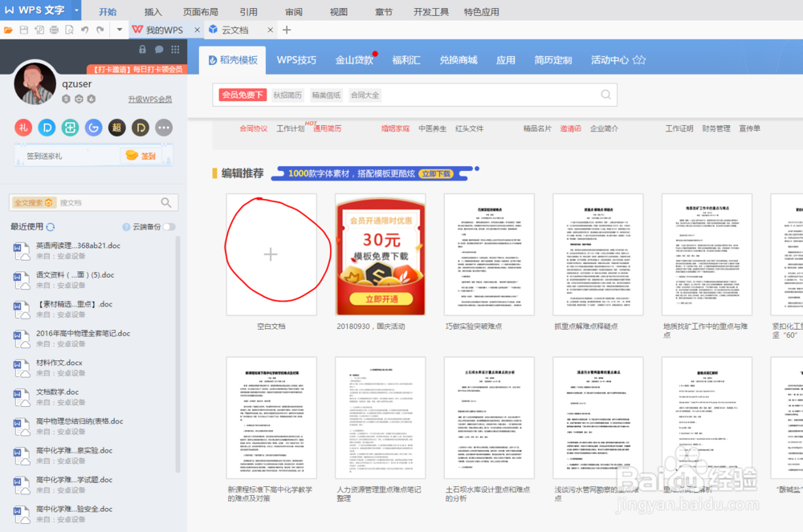Close the 云文档 tab

(x=271, y=30)
